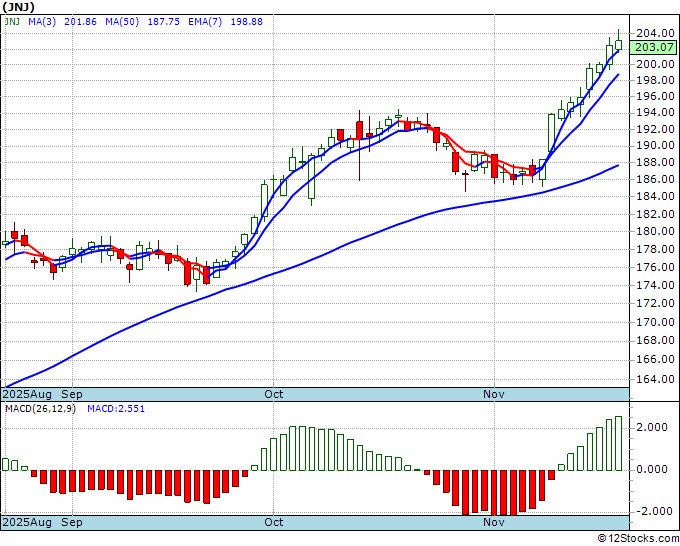Viewport: 680px width, 546px height.
Task: Click the 194.00 price axis label
Action: pyautogui.click(x=655, y=113)
